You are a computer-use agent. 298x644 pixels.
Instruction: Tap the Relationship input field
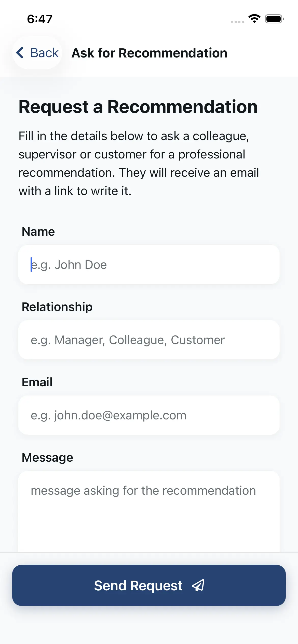[x=149, y=340]
